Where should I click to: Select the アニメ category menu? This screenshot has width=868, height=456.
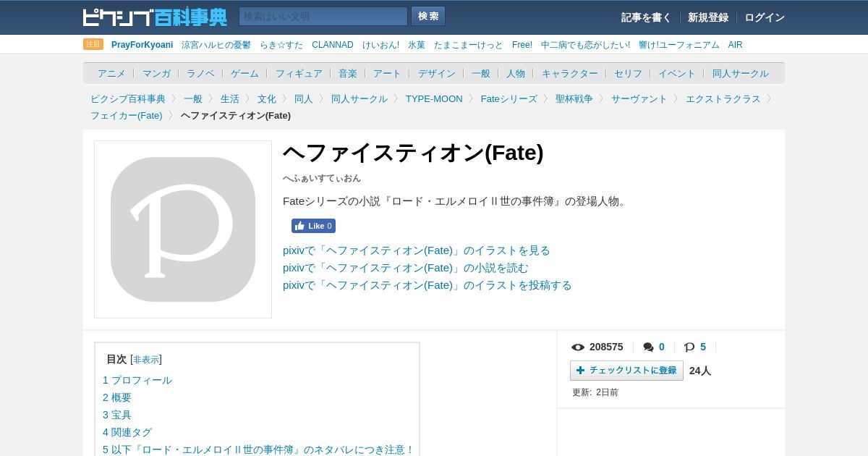[x=111, y=73]
